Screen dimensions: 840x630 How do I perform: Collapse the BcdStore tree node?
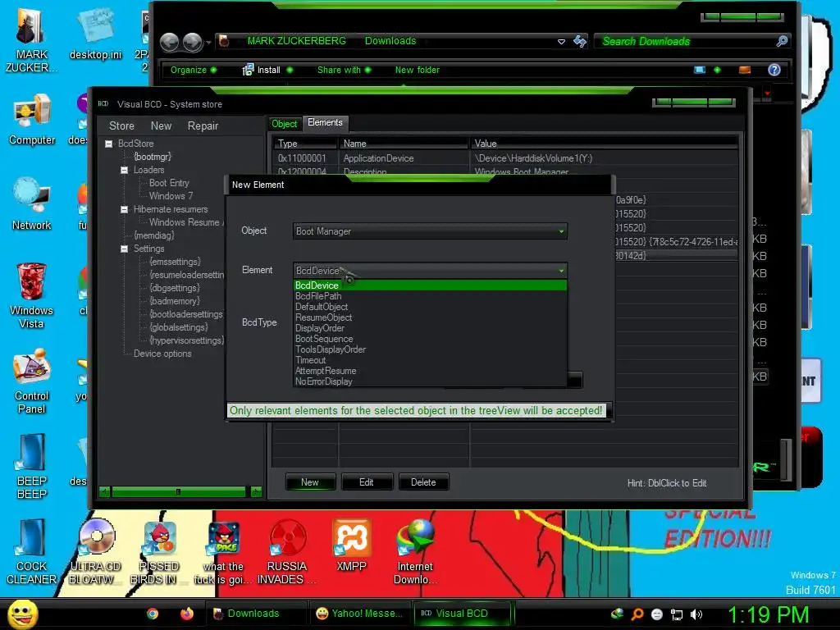pyautogui.click(x=109, y=144)
